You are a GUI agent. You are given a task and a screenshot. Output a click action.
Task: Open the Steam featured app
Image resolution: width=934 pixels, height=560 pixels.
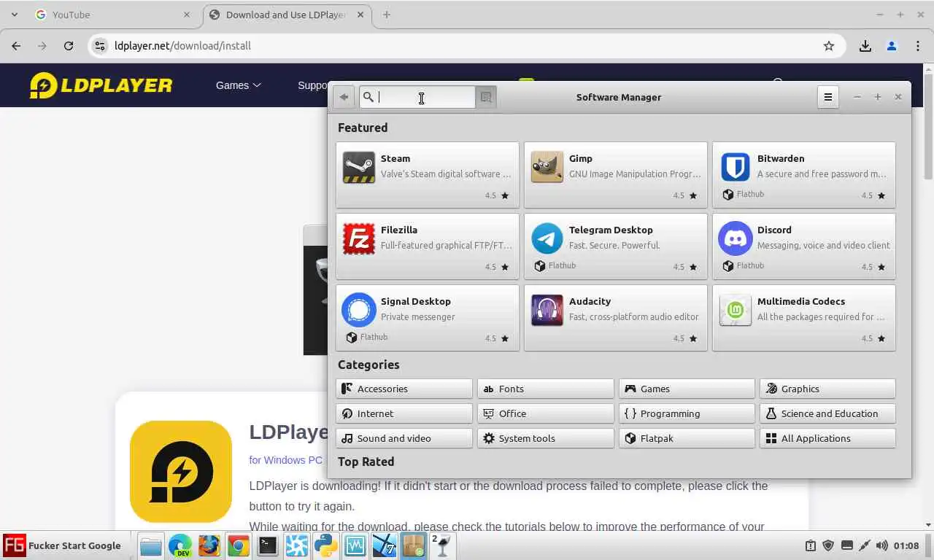428,175
